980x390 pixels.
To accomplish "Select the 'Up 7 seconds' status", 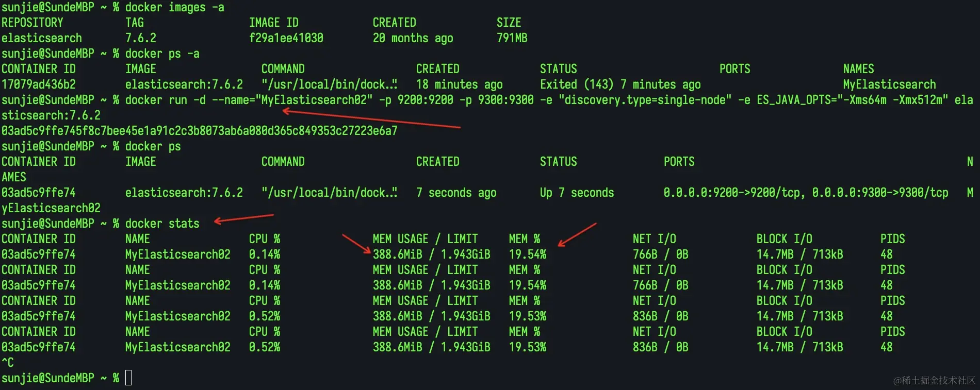I will coord(577,193).
